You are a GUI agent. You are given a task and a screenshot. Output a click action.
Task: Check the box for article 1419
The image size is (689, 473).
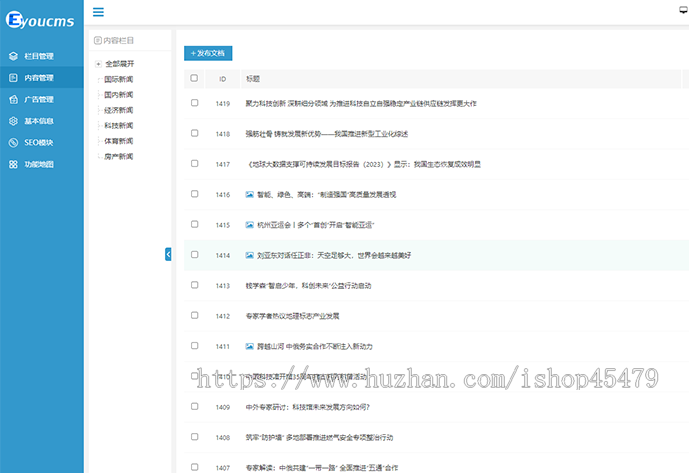click(x=195, y=102)
